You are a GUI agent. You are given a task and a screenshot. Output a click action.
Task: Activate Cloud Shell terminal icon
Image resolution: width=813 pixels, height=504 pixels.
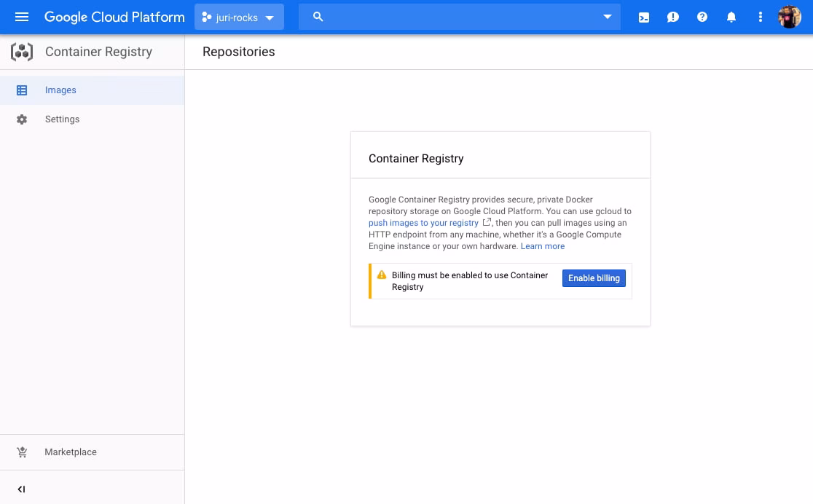[644, 17]
